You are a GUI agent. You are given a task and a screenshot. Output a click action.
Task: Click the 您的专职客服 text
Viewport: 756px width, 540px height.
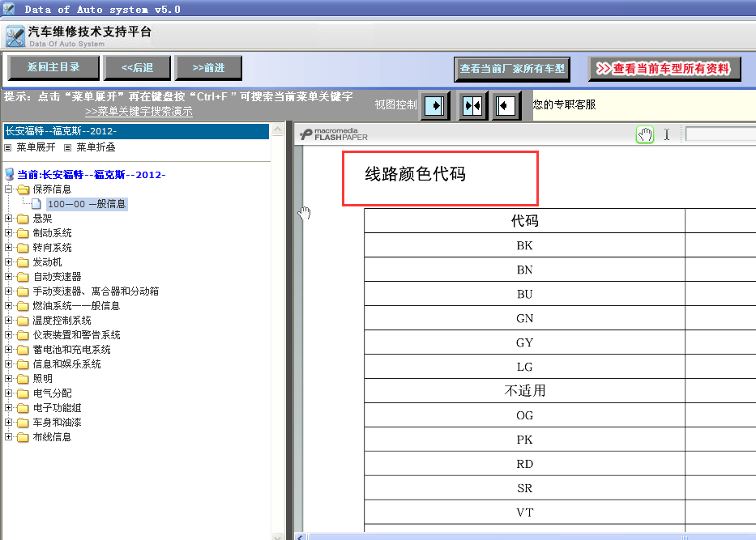point(564,104)
